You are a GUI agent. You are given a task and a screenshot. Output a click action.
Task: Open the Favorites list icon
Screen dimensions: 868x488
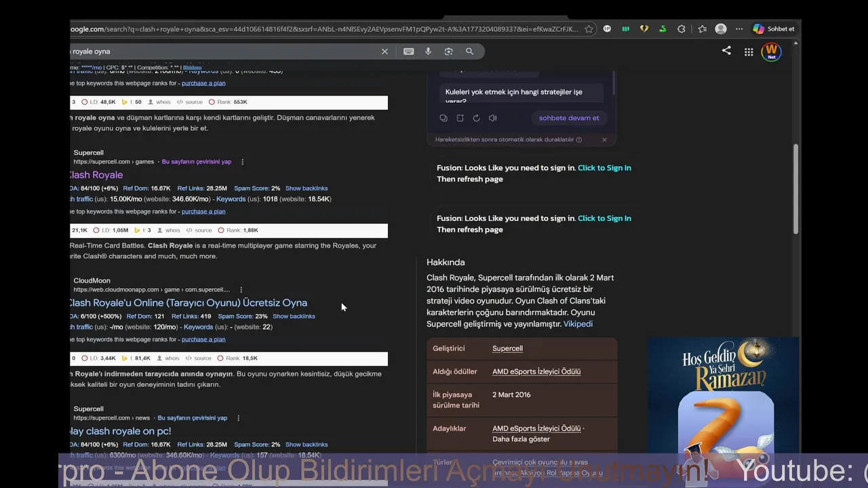702,29
